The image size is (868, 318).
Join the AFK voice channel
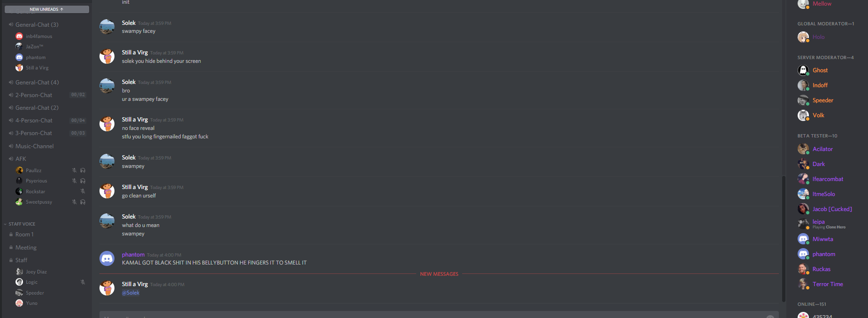[21, 159]
